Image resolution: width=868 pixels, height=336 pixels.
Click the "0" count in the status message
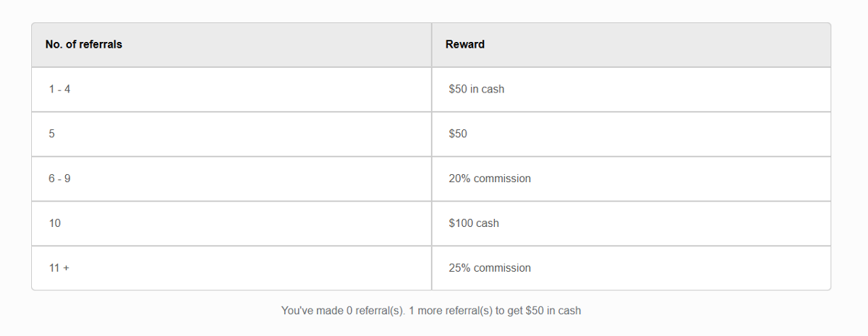click(x=349, y=311)
